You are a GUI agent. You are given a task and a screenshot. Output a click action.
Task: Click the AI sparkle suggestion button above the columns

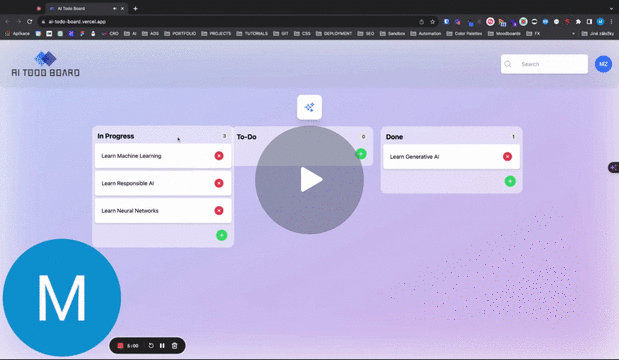coord(310,107)
